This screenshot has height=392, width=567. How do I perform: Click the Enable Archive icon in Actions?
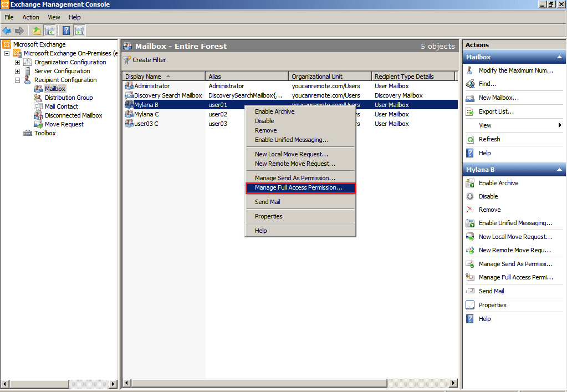coord(470,183)
